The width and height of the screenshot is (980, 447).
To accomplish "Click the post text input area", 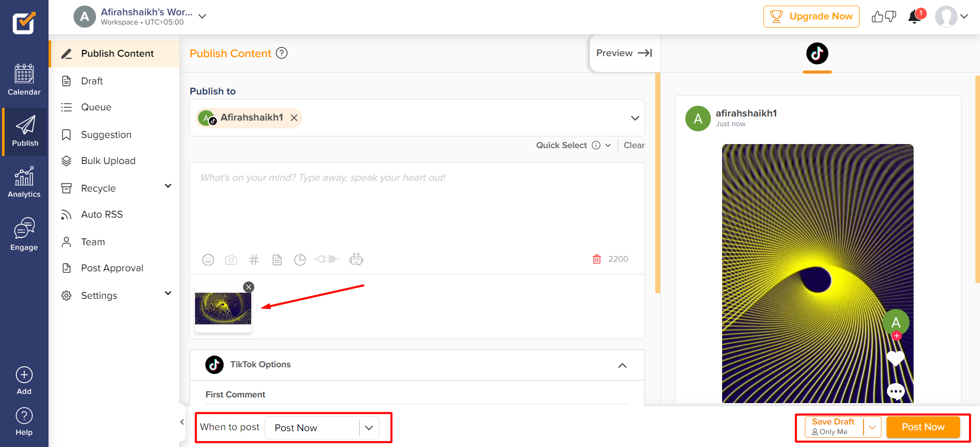I will coord(416,209).
